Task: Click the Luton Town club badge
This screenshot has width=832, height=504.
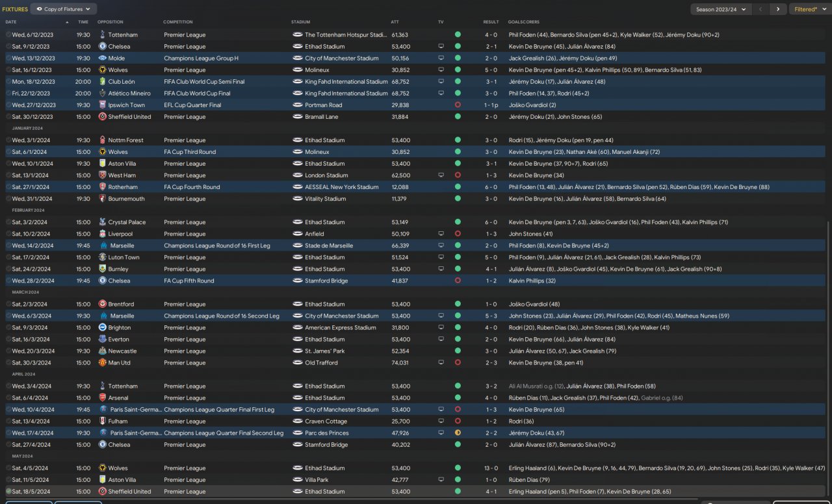Action: [x=102, y=257]
